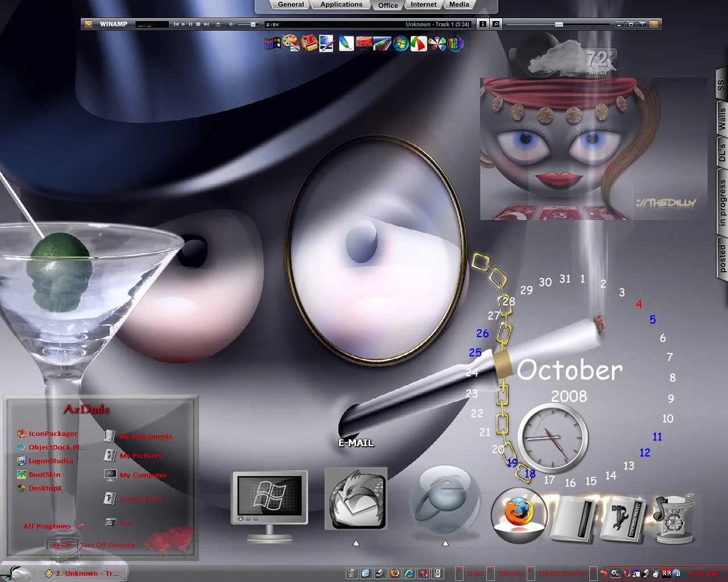The height and width of the screenshot is (582, 728).
Task: Expand All Programs in the start menu
Action: click(47, 526)
